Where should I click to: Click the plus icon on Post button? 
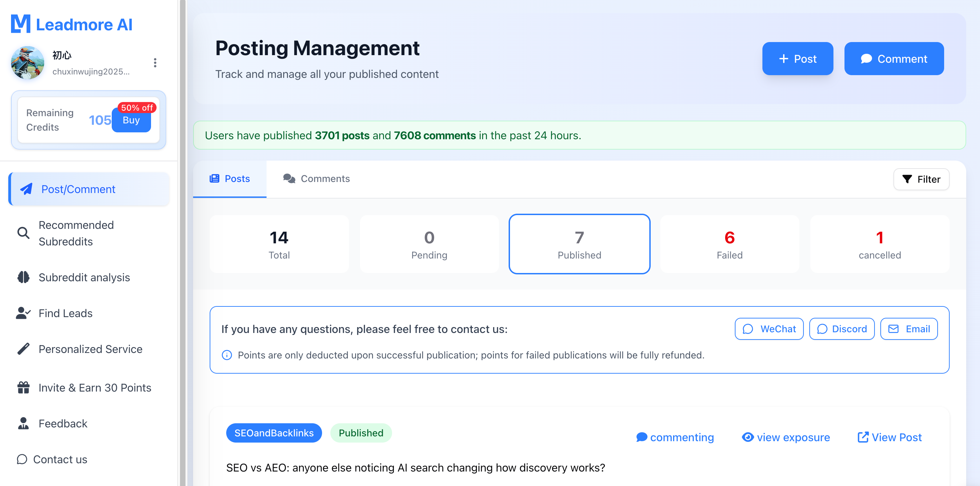coord(783,59)
